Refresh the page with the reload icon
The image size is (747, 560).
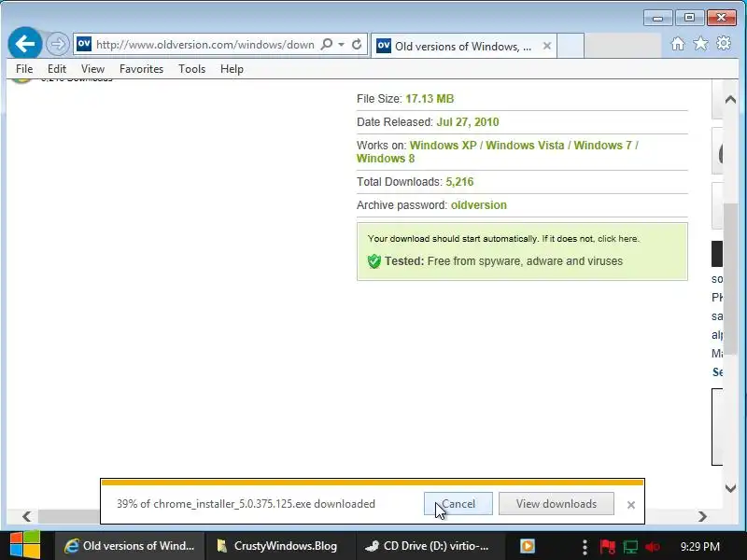[x=357, y=44]
